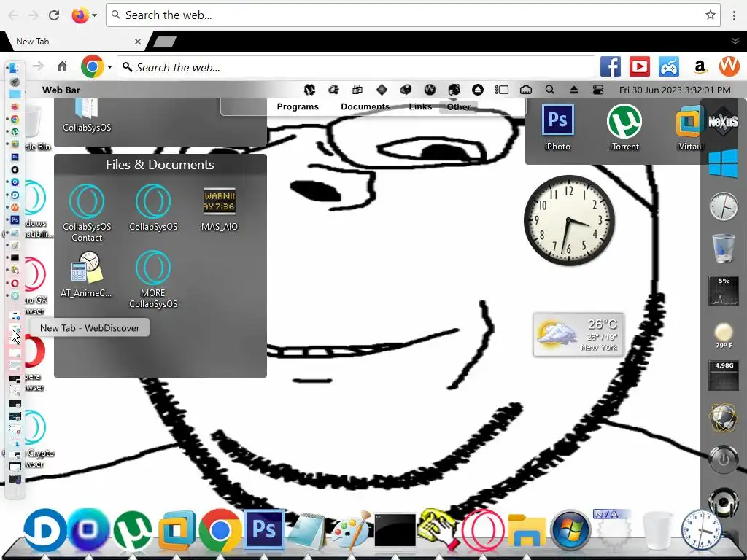This screenshot has height=560, width=747.
Task: Click the Web Bar label
Action: coord(61,90)
